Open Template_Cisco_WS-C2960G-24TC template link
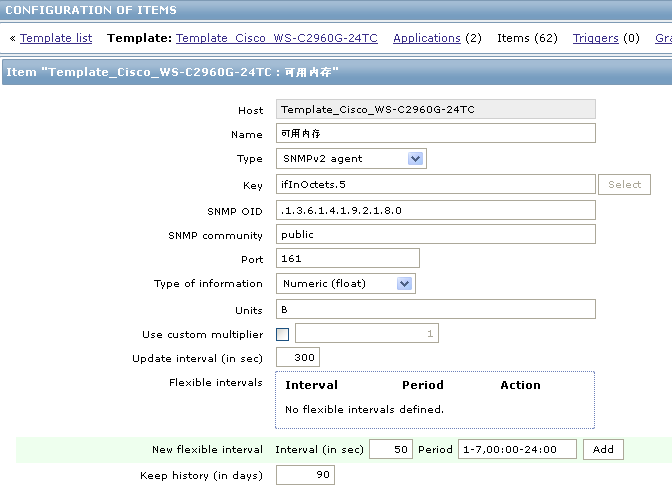 [277, 38]
